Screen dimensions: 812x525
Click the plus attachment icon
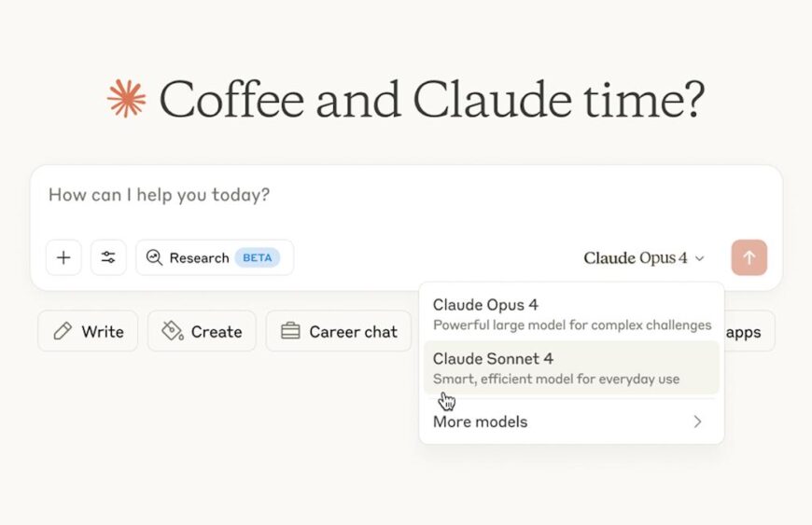click(63, 257)
